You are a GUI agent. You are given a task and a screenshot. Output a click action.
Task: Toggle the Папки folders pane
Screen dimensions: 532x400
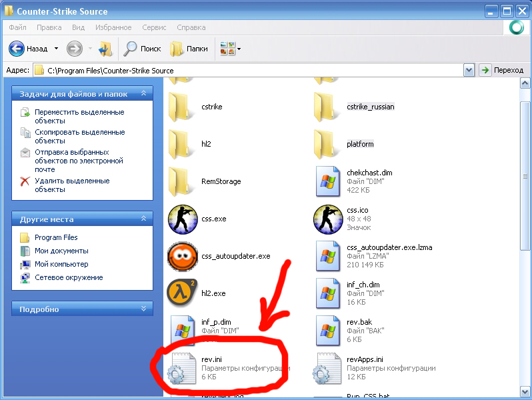click(189, 49)
